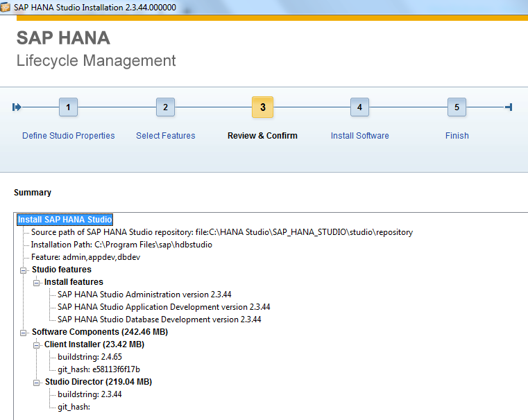
Task: Select Studio Director (219.04 MB) label
Action: point(99,382)
